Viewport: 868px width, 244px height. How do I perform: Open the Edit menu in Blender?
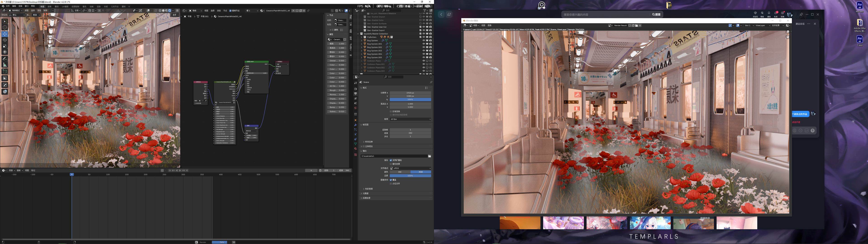pyautogui.click(x=14, y=6)
